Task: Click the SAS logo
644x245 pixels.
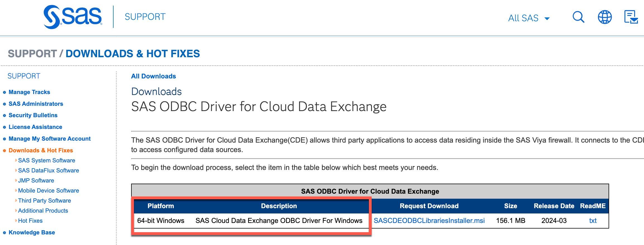Action: (x=73, y=17)
